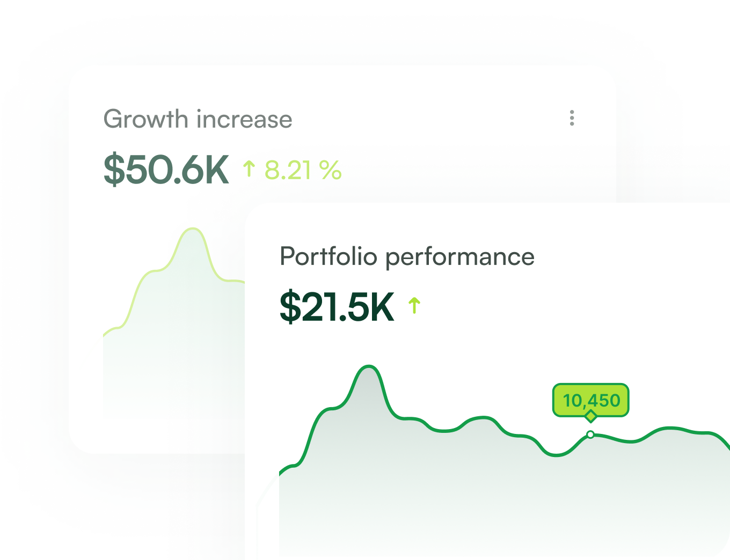The image size is (730, 560).
Task: Click the deepest dip just left of the data point
Action: (556, 455)
